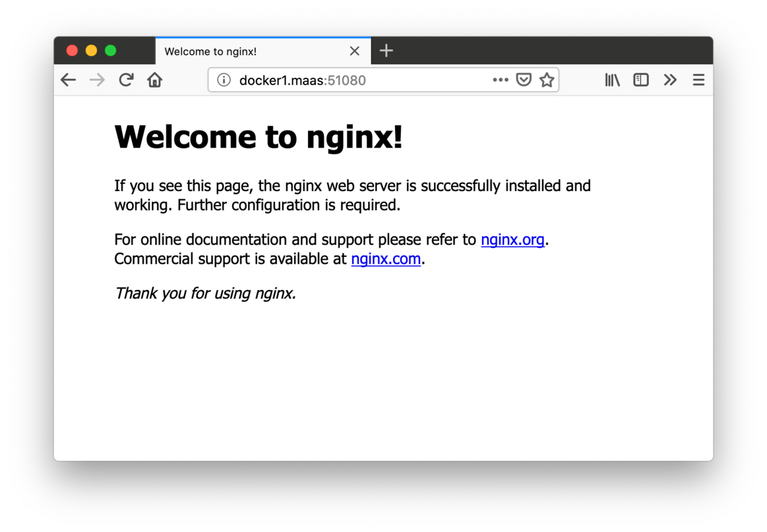Open the Library bookmarks and history icon

612,80
